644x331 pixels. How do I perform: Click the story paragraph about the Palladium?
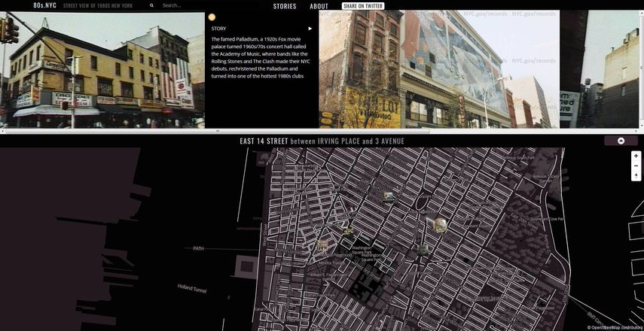pos(260,58)
